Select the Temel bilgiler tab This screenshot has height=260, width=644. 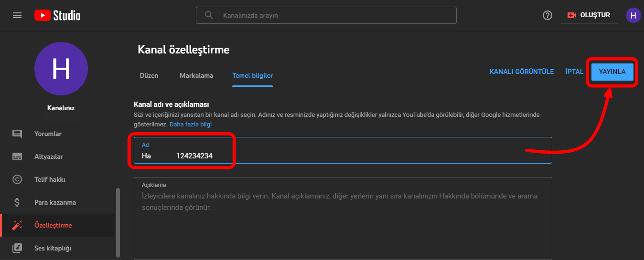252,75
